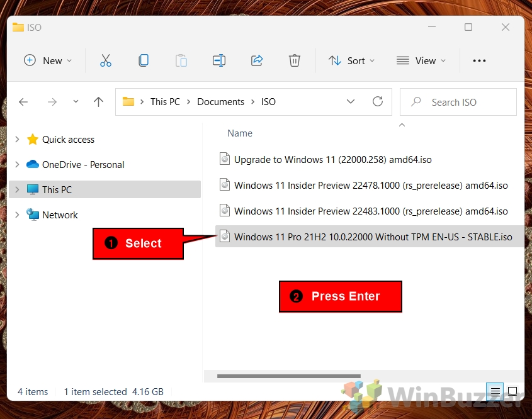Open the recent locations chevron

click(76, 101)
